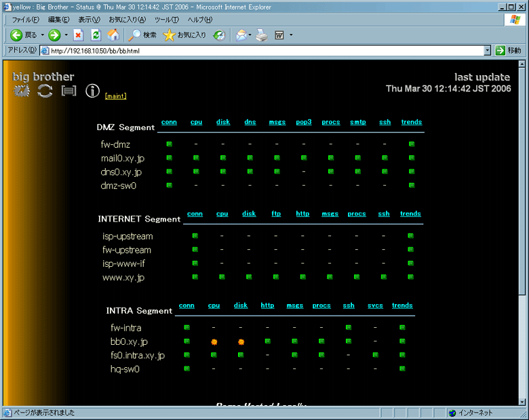This screenshot has width=529, height=420.
Task: Click the browser Refresh toolbar button
Action: click(96, 35)
